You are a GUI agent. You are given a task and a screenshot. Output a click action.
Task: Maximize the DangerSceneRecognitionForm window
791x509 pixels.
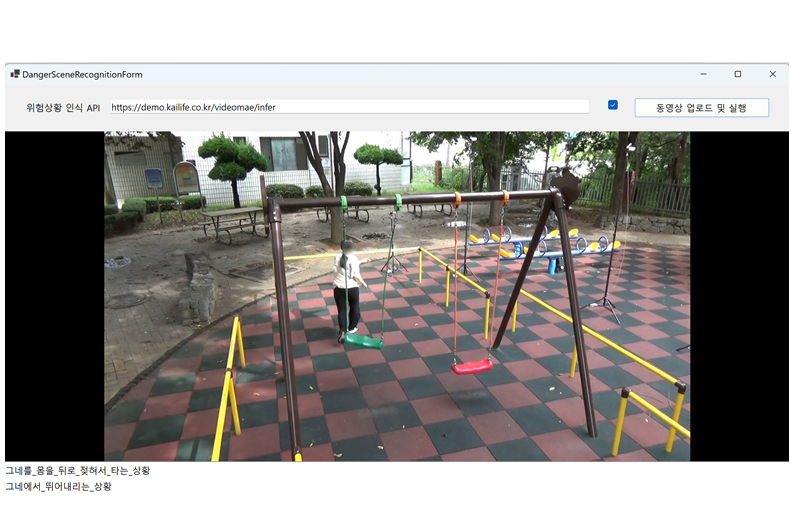pyautogui.click(x=738, y=74)
